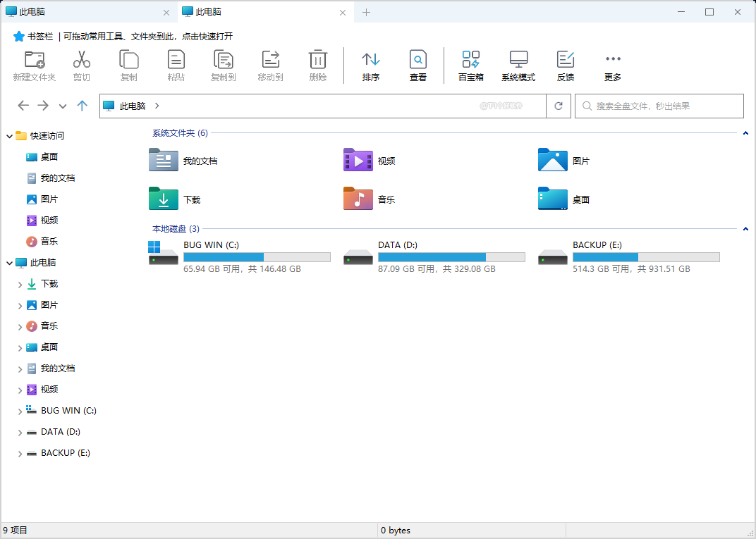The width and height of the screenshot is (756, 539).
Task: Select the 剪切 (Cut) tool
Action: (x=81, y=65)
